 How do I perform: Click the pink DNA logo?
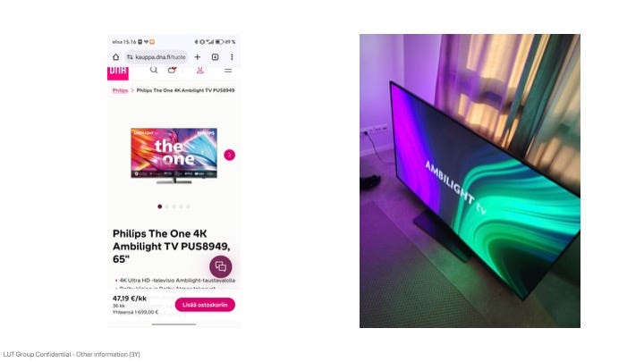[118, 72]
